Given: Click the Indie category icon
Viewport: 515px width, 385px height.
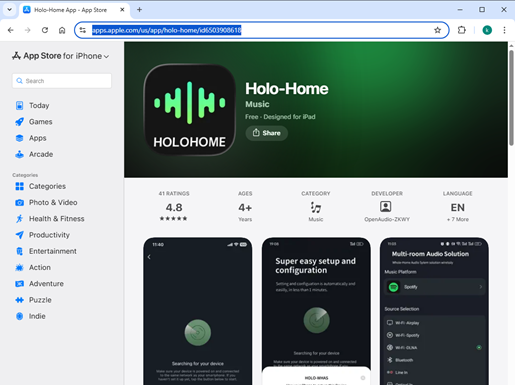Looking at the screenshot, I should (20, 316).
